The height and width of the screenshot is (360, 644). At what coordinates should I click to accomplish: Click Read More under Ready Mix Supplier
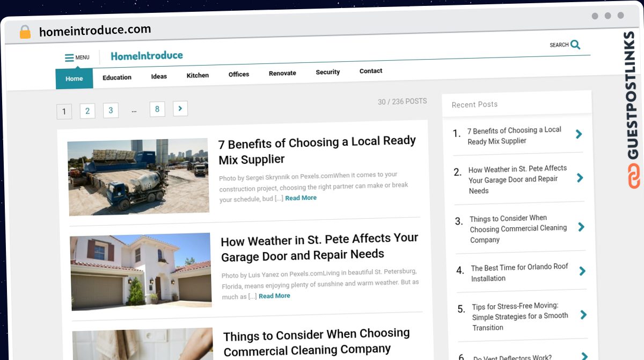[301, 198]
